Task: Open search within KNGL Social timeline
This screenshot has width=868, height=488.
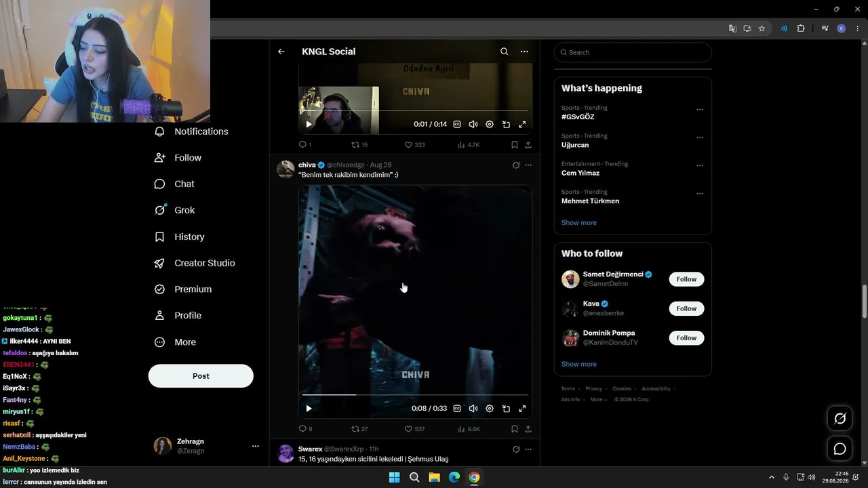Action: click(x=504, y=52)
